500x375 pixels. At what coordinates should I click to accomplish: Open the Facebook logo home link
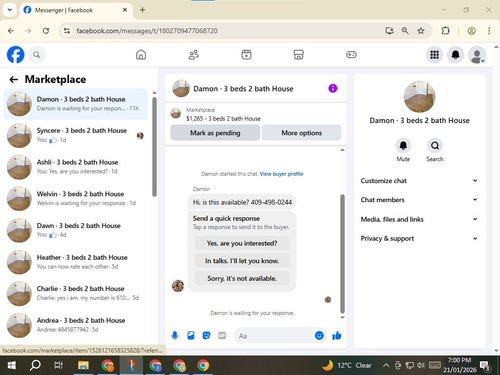(x=15, y=55)
